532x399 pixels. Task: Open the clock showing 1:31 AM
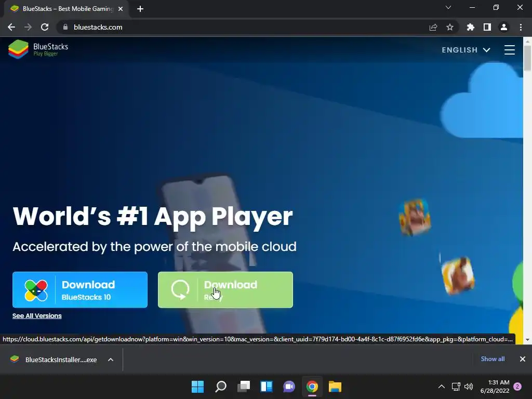(495, 387)
